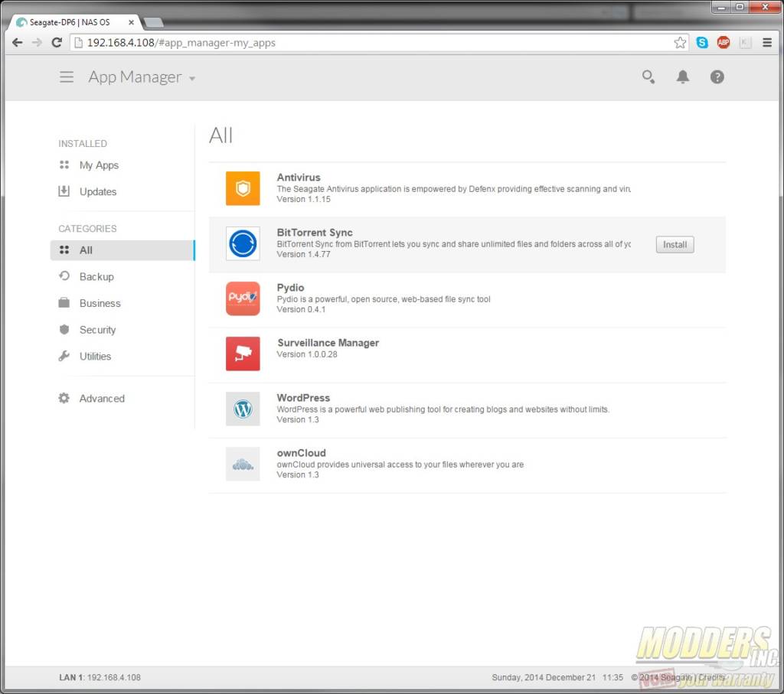Image resolution: width=784 pixels, height=694 pixels.
Task: Select the Backup category
Action: click(x=96, y=276)
